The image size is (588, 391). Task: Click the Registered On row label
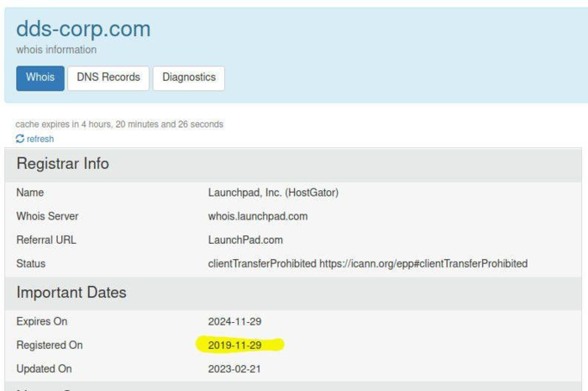[x=50, y=345]
